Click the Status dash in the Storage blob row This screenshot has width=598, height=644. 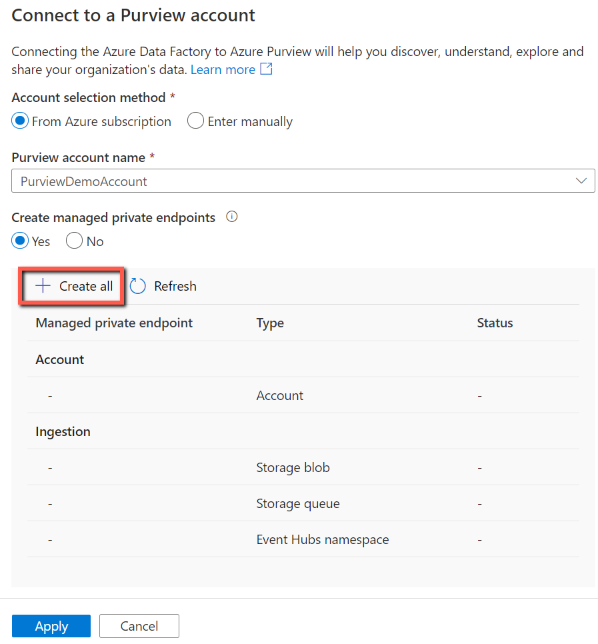tap(480, 468)
